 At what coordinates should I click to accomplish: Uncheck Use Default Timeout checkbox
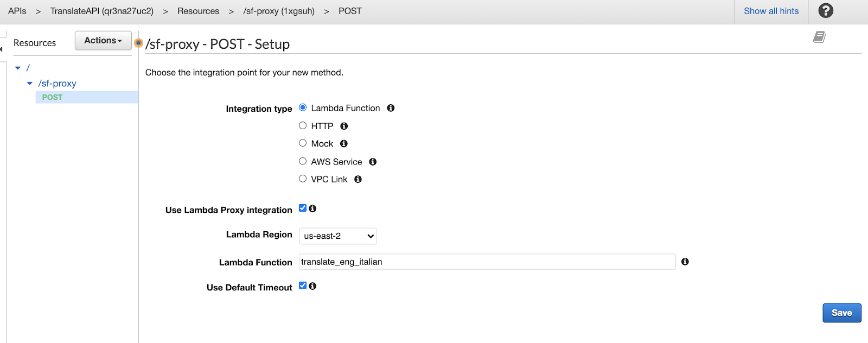(303, 286)
